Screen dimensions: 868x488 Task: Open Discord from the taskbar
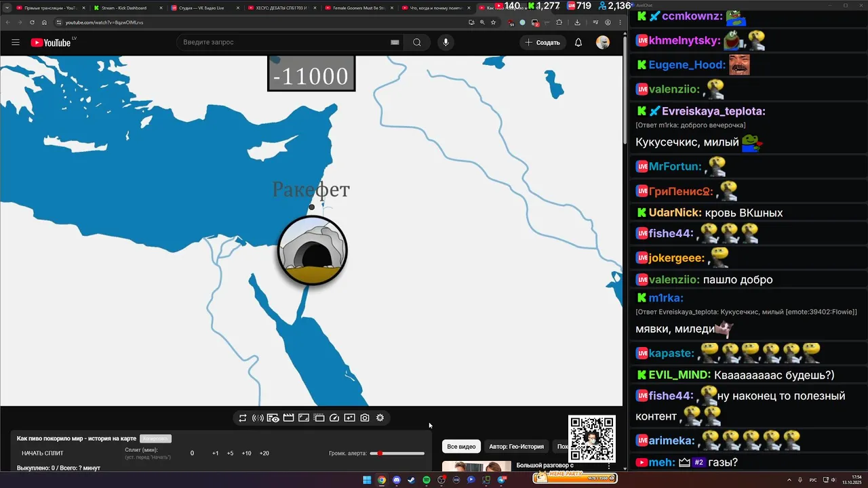(397, 480)
